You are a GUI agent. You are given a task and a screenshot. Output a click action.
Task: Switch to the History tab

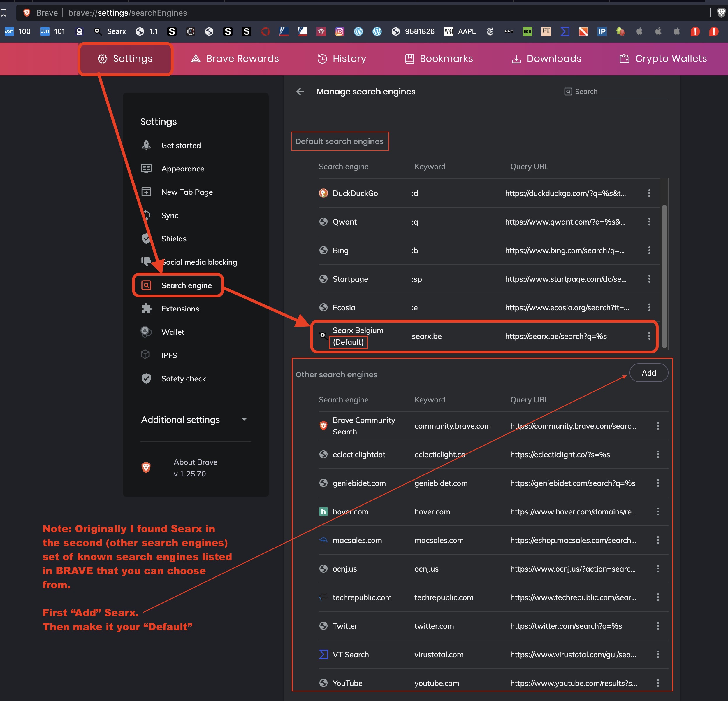[342, 59]
